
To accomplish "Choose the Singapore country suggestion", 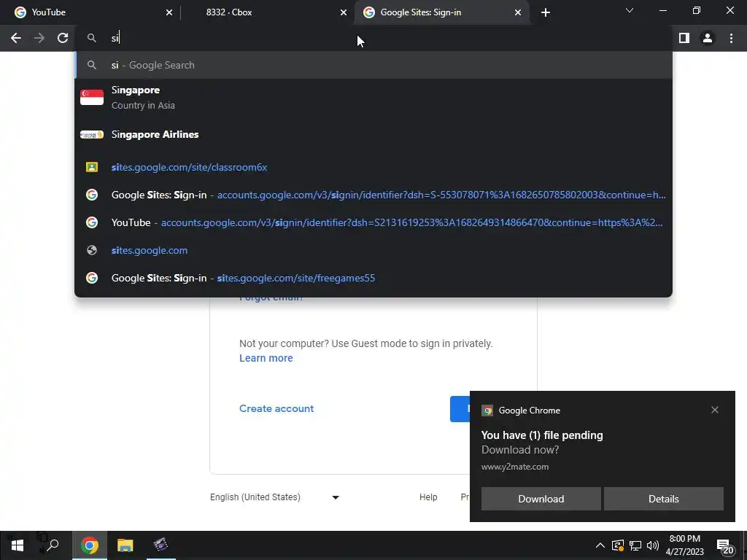I will pyautogui.click(x=374, y=98).
